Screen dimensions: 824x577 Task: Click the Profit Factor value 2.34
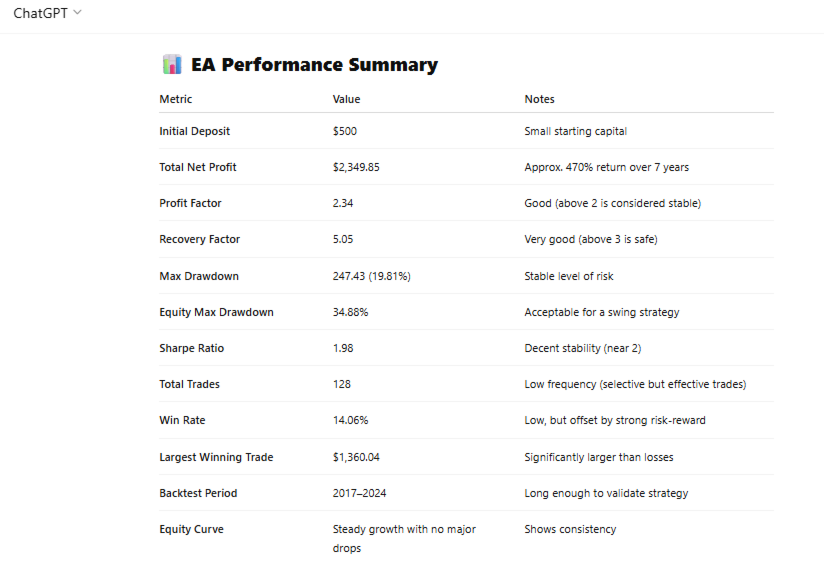pyautogui.click(x=343, y=203)
